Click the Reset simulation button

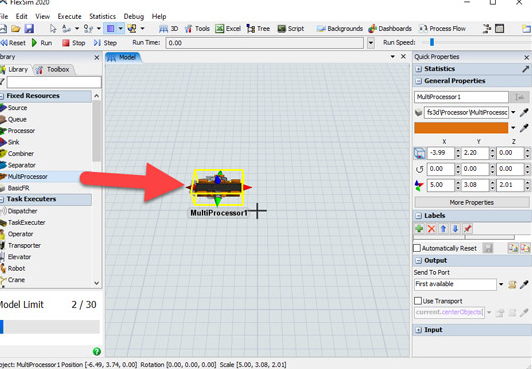click(13, 43)
